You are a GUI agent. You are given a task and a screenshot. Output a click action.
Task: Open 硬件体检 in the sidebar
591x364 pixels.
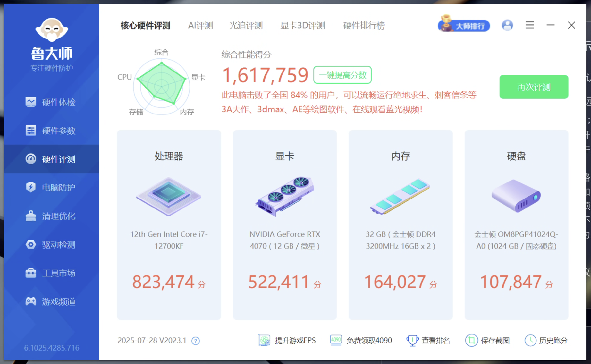pos(51,102)
